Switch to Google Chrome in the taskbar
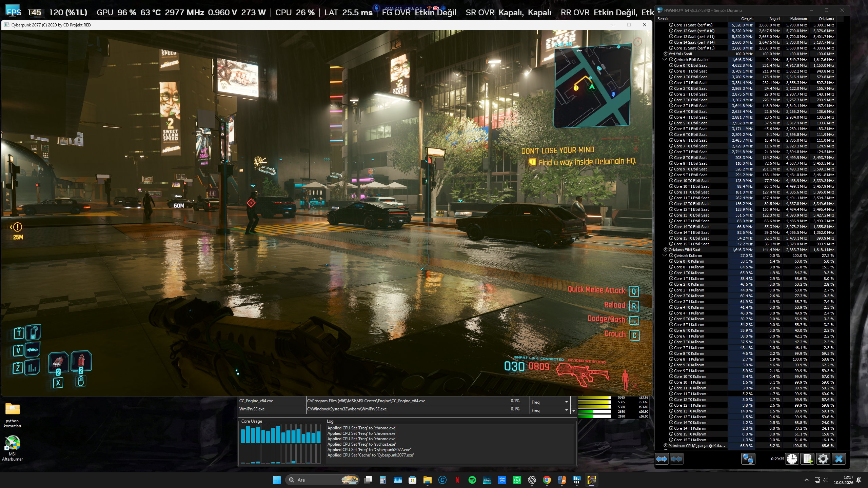The width and height of the screenshot is (868, 488). [547, 480]
